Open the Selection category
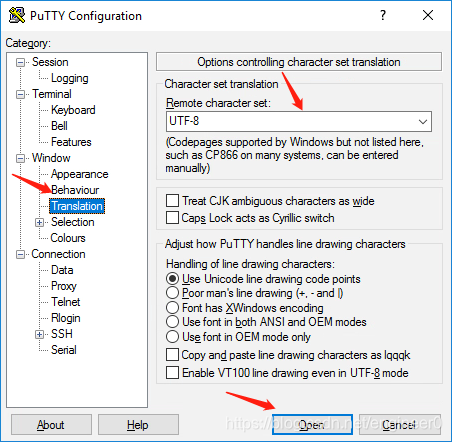This screenshot has height=442, width=452. [72, 222]
